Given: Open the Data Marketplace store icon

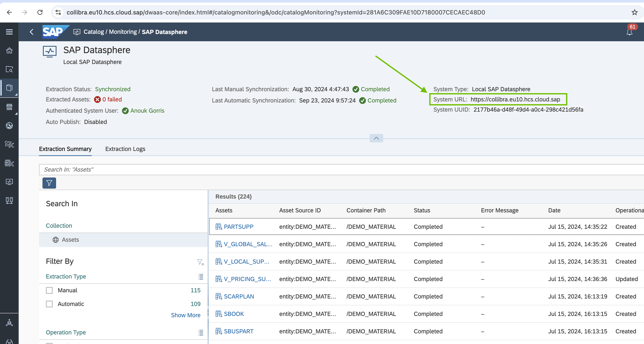Looking at the screenshot, I should 9,107.
